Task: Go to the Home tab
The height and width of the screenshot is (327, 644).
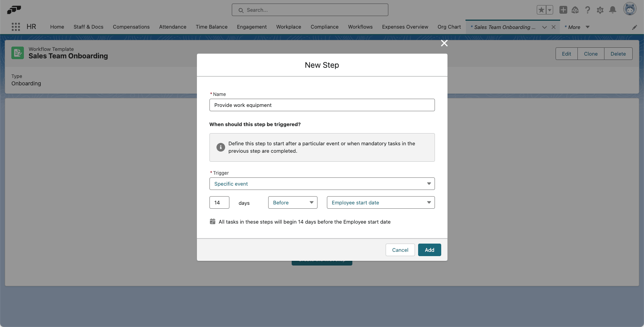Action: pos(57,27)
